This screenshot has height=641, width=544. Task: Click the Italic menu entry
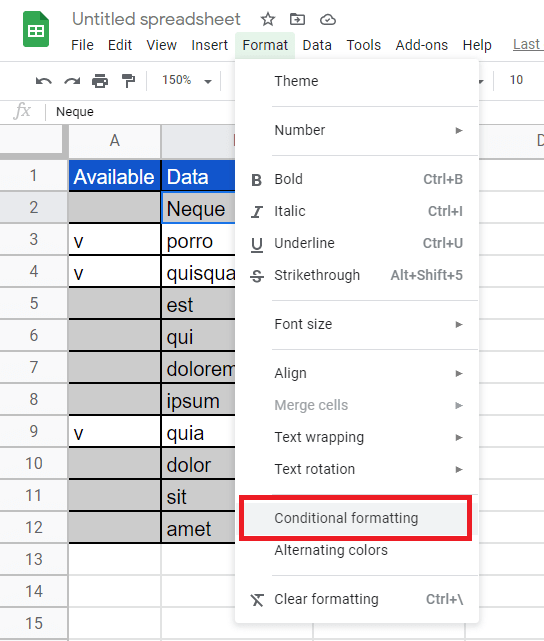pyautogui.click(x=357, y=211)
